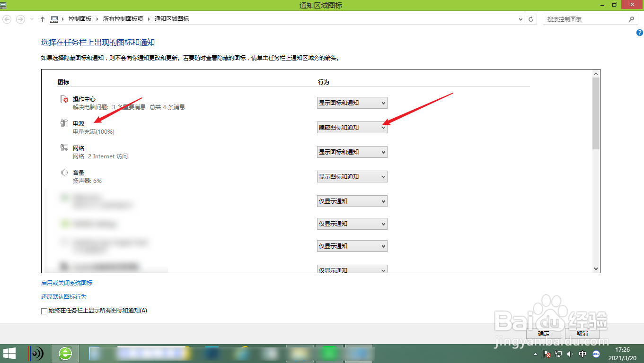Screen dimensions: 644x363
Task: Click heading 选择在任务栏上出现的图标和通知
Action: pyautogui.click(x=98, y=43)
